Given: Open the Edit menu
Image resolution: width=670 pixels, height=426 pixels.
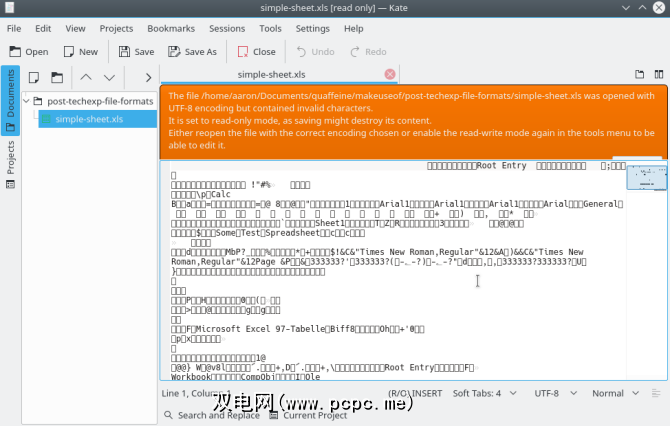Looking at the screenshot, I should coord(43,29).
